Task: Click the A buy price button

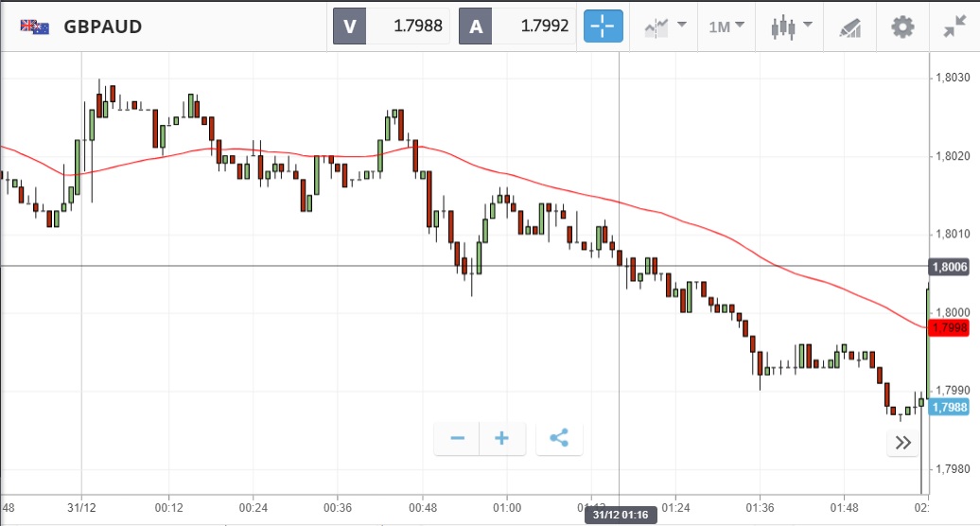Action: 476,26
